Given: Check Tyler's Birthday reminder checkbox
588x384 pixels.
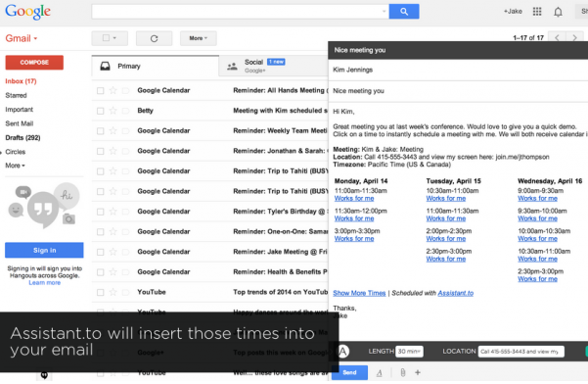Looking at the screenshot, I should (100, 212).
